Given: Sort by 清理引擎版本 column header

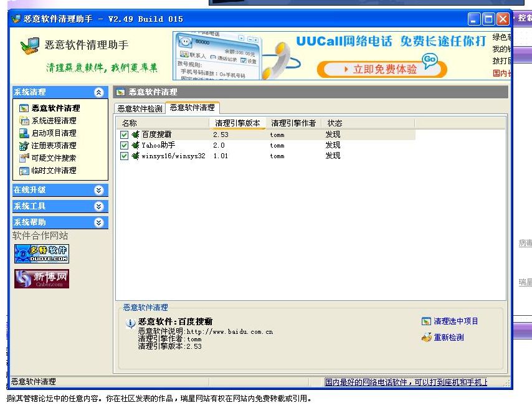Looking at the screenshot, I should pos(237,123).
